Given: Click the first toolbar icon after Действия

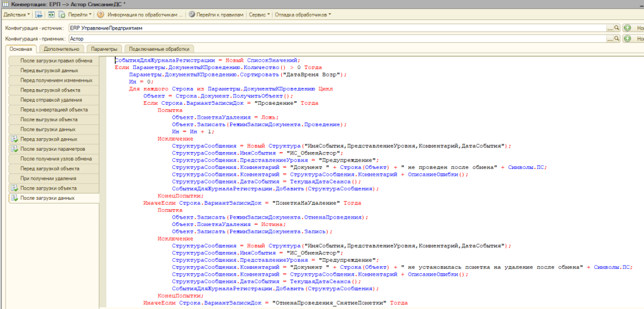Looking at the screenshot, I should pos(39,14).
